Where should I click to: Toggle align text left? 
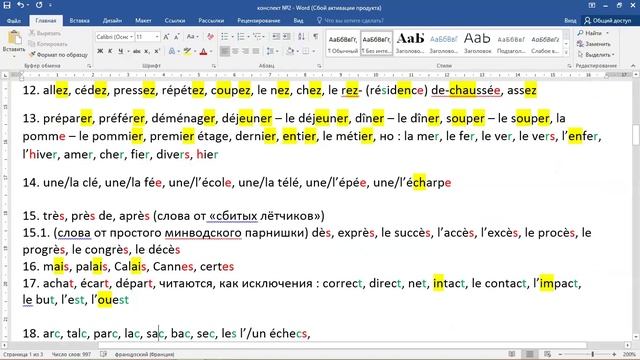[x=224, y=51]
